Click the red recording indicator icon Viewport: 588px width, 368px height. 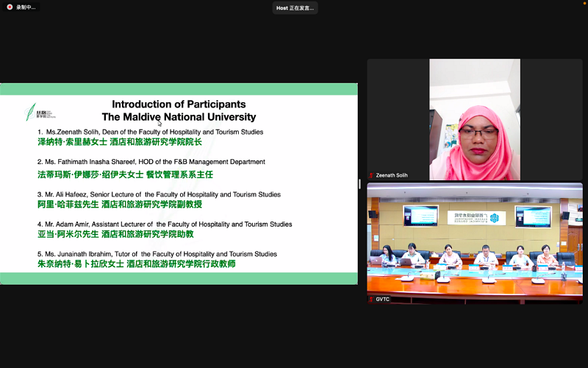(x=10, y=7)
